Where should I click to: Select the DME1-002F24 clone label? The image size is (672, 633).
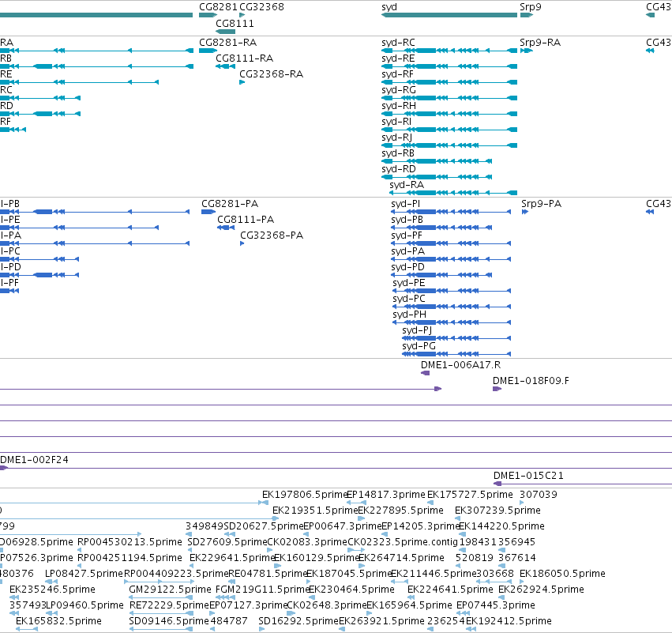[34, 460]
